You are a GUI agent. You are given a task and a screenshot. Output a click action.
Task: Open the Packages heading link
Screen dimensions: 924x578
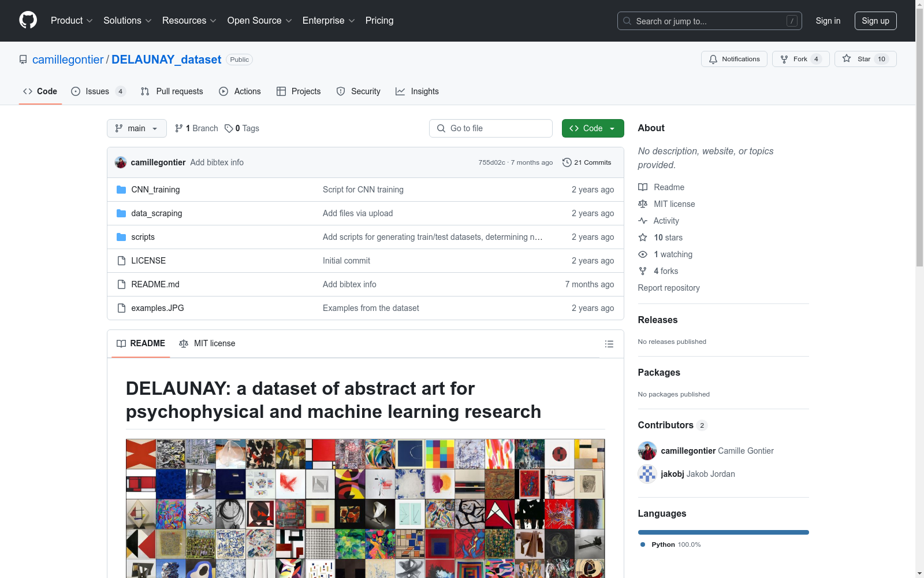pyautogui.click(x=659, y=372)
